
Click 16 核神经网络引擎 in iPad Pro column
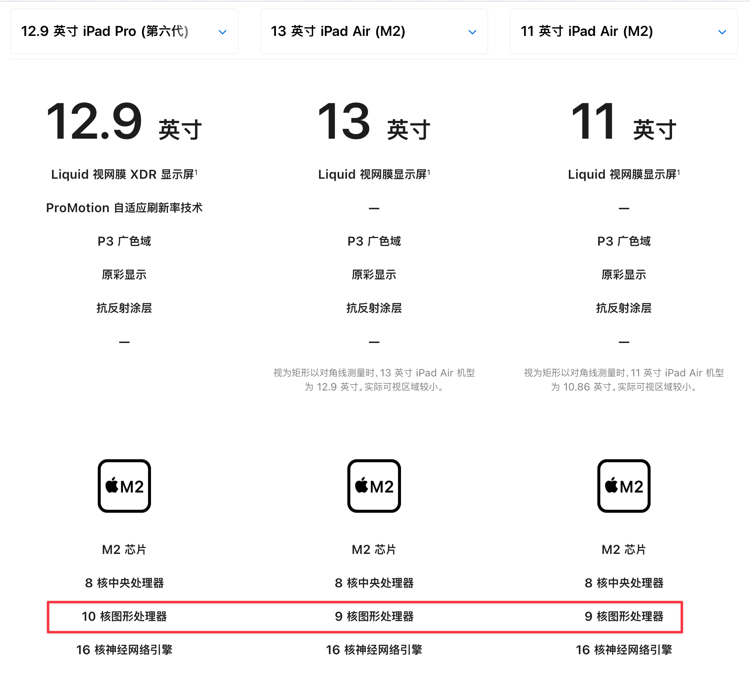pyautogui.click(x=124, y=650)
